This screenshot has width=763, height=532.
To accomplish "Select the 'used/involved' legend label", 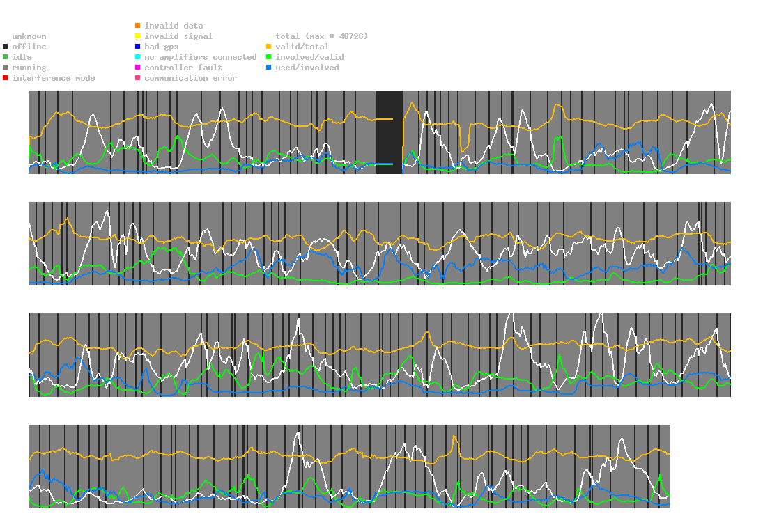I will pos(307,68).
